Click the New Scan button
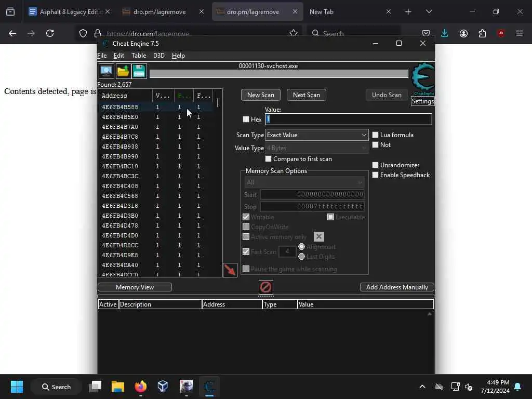This screenshot has width=532, height=399. tap(261, 95)
